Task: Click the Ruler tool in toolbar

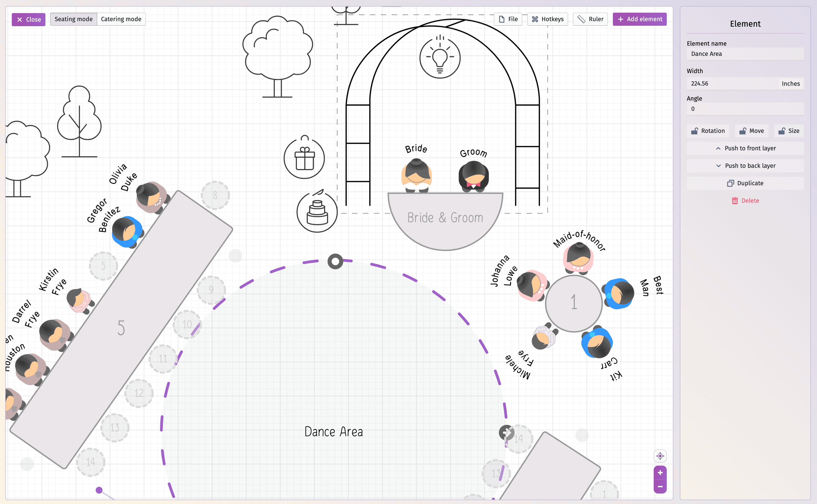Action: (591, 19)
